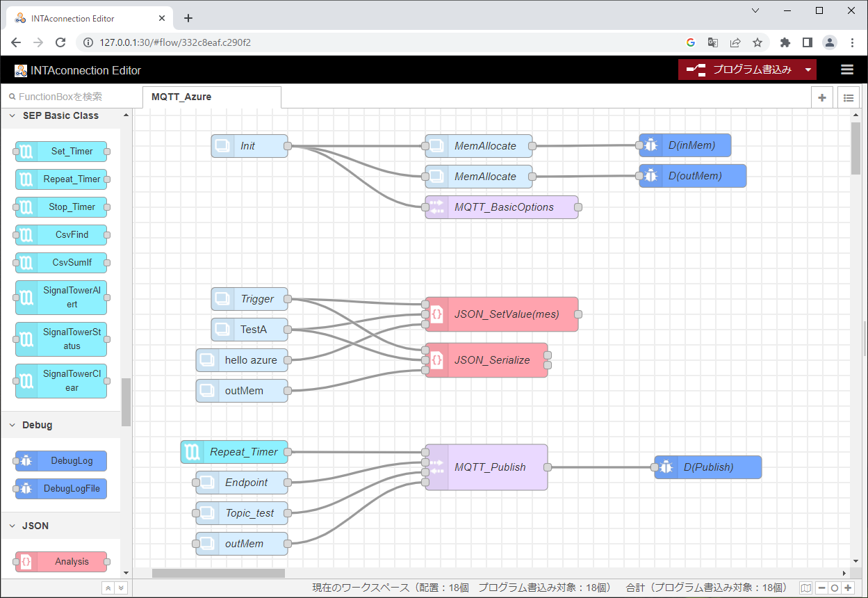
Task: Open the flow list icon at top right
Action: [x=848, y=97]
